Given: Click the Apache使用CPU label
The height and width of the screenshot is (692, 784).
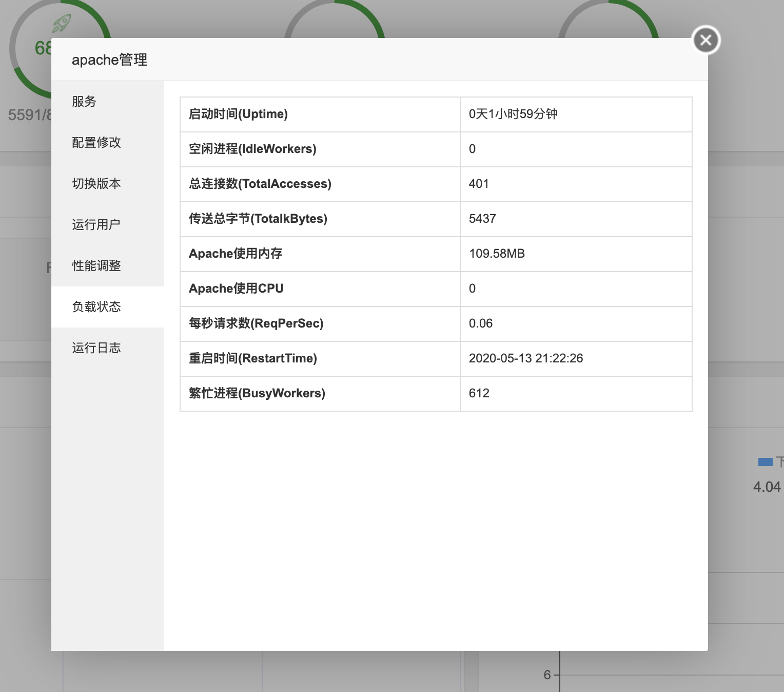Looking at the screenshot, I should 236,289.
